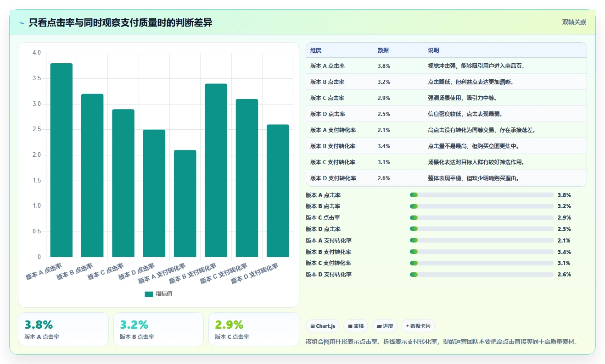
Task: Select the 版本 A 点击率 table row label
Action: click(x=327, y=66)
